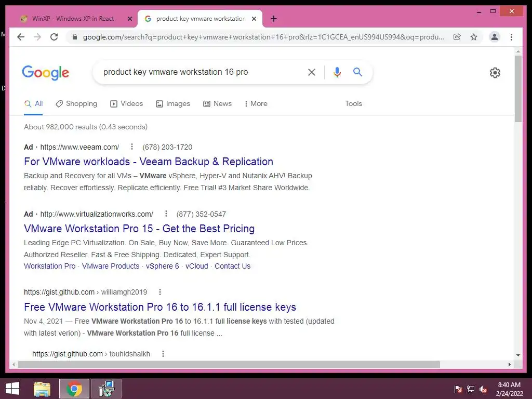Open VMware Workstation Pro 15 pricing link
Viewport: 532px width, 399px height.
139,229
